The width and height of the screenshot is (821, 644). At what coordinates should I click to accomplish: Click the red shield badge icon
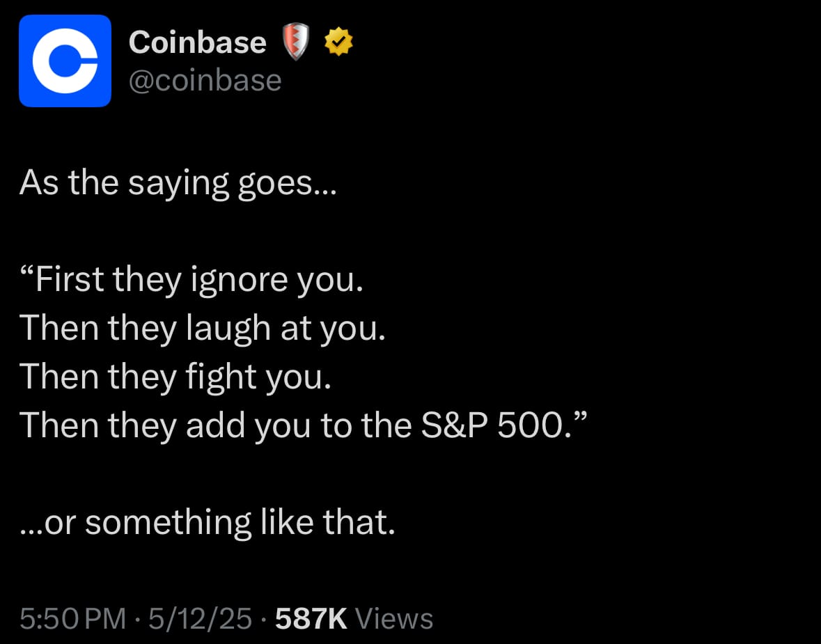coord(296,41)
